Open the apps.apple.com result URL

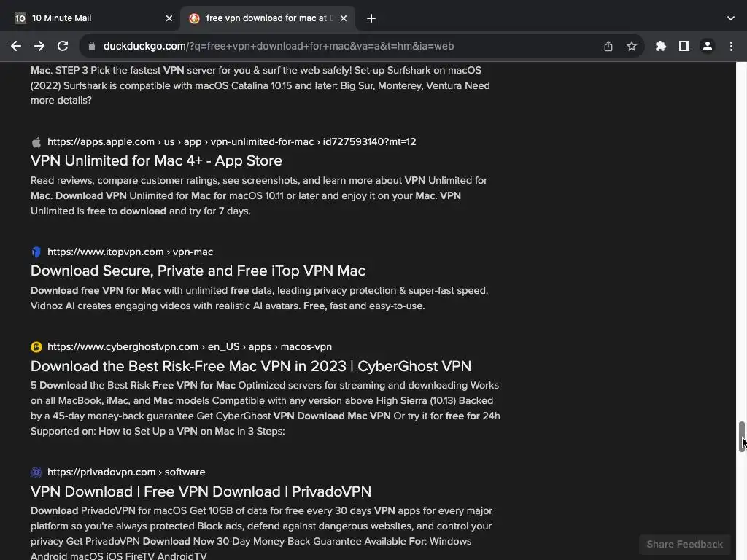point(231,142)
